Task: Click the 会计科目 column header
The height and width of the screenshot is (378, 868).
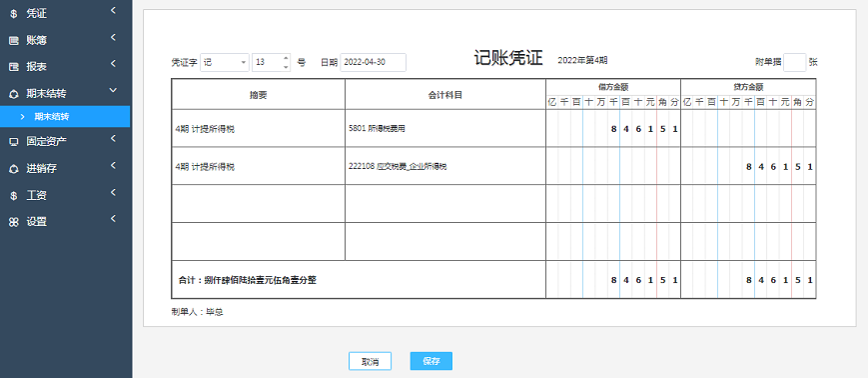Action: [445, 95]
